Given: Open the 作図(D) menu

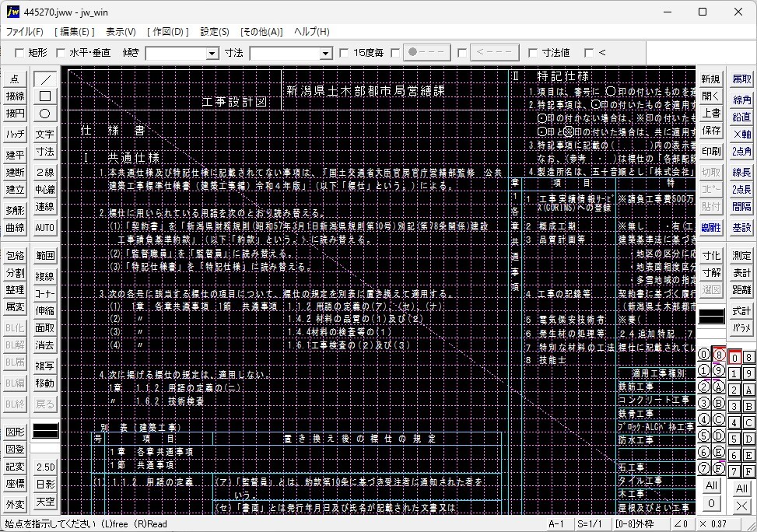Looking at the screenshot, I should [167, 32].
